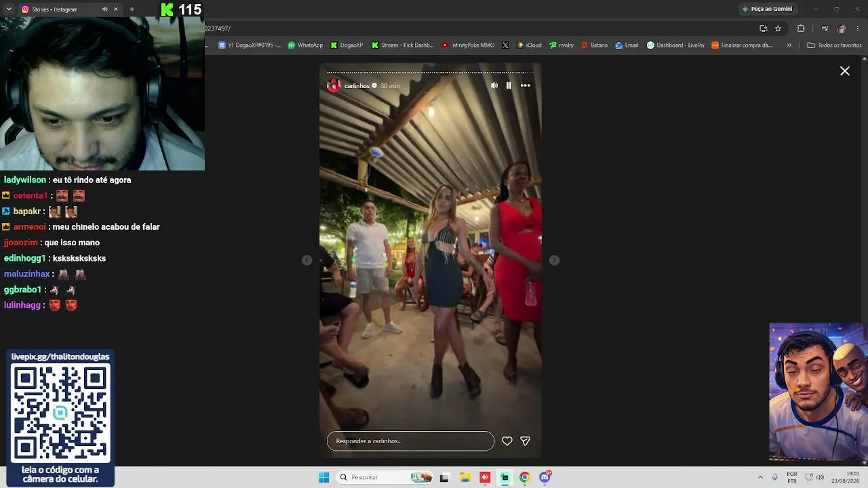Click the microphone icon in system tray
Viewport: 868px width, 488px height.
coord(774,477)
